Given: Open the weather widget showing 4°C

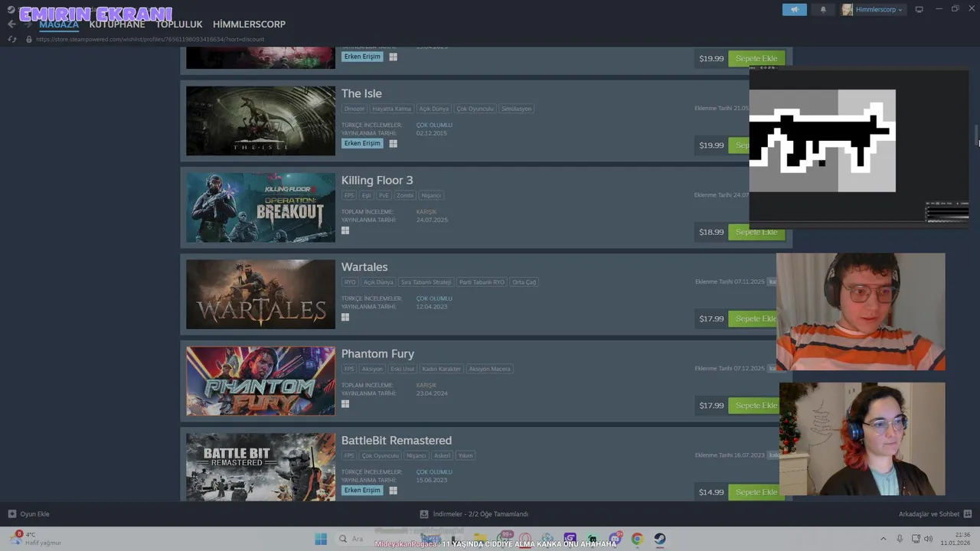Looking at the screenshot, I should point(36,539).
